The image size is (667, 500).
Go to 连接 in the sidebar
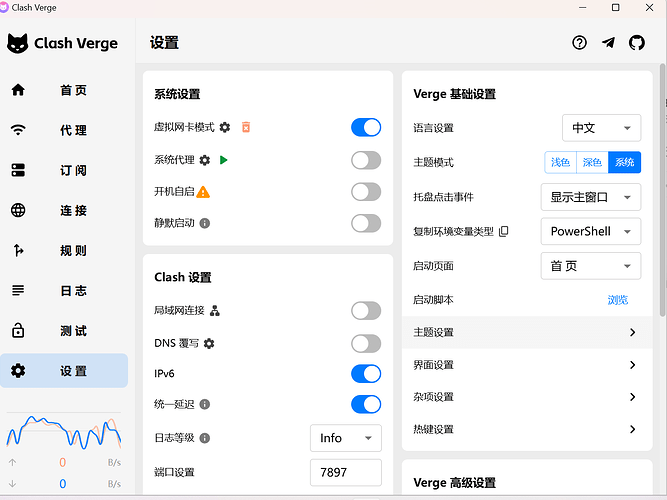[x=64, y=210]
